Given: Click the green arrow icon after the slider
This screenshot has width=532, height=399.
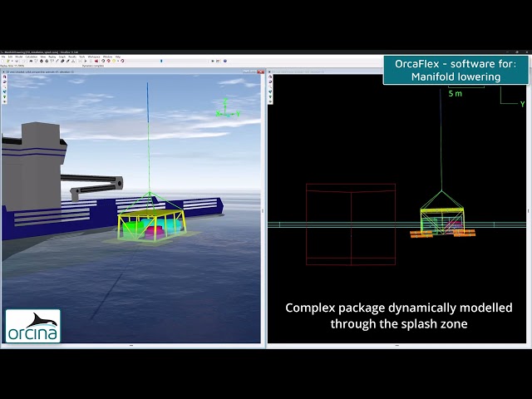Looking at the screenshot, I should click(213, 61).
